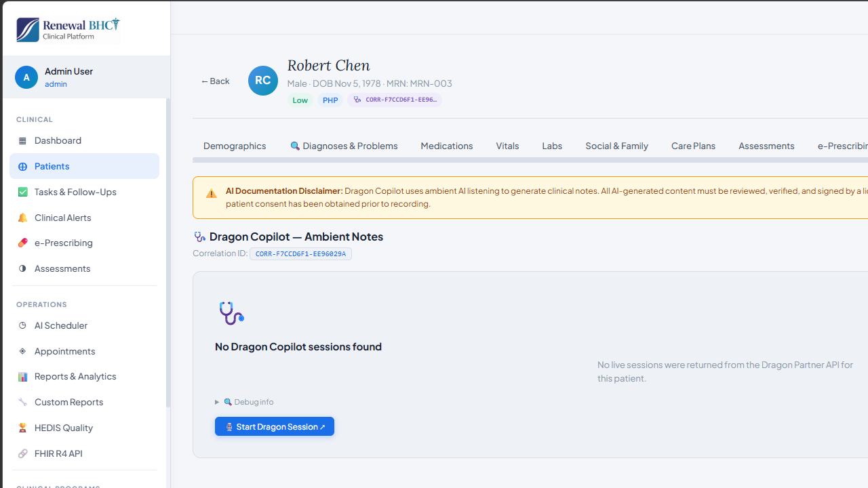868x488 pixels.
Task: Open the Demographics tab
Action: (235, 146)
